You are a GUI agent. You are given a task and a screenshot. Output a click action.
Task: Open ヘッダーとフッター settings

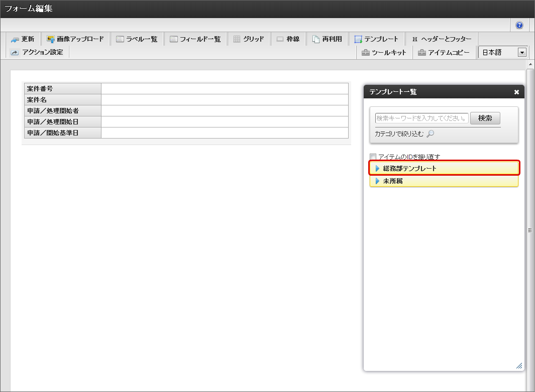(441, 39)
